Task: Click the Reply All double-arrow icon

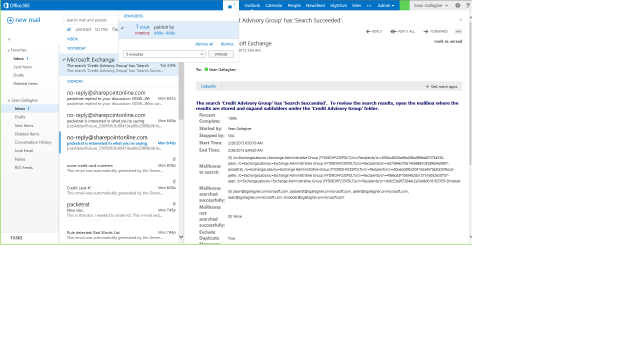Action: tap(393, 31)
